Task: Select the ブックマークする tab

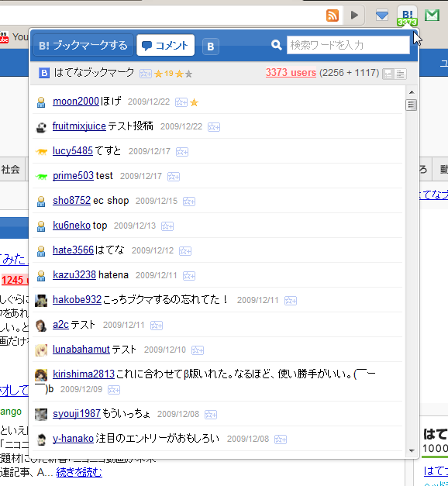Action: (x=83, y=45)
